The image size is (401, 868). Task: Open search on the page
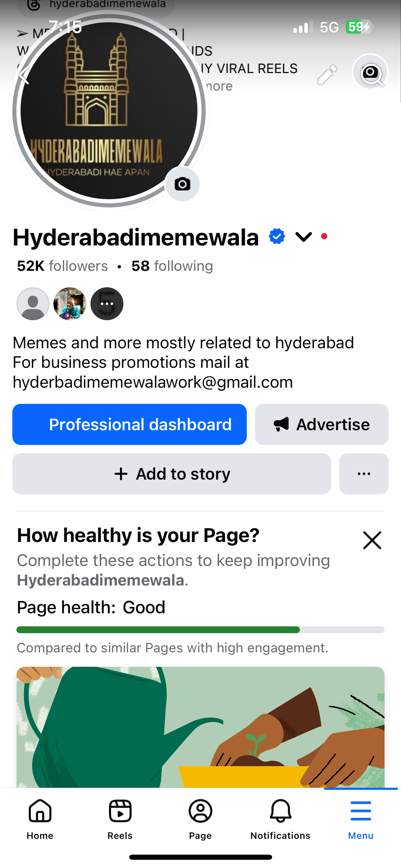point(370,73)
